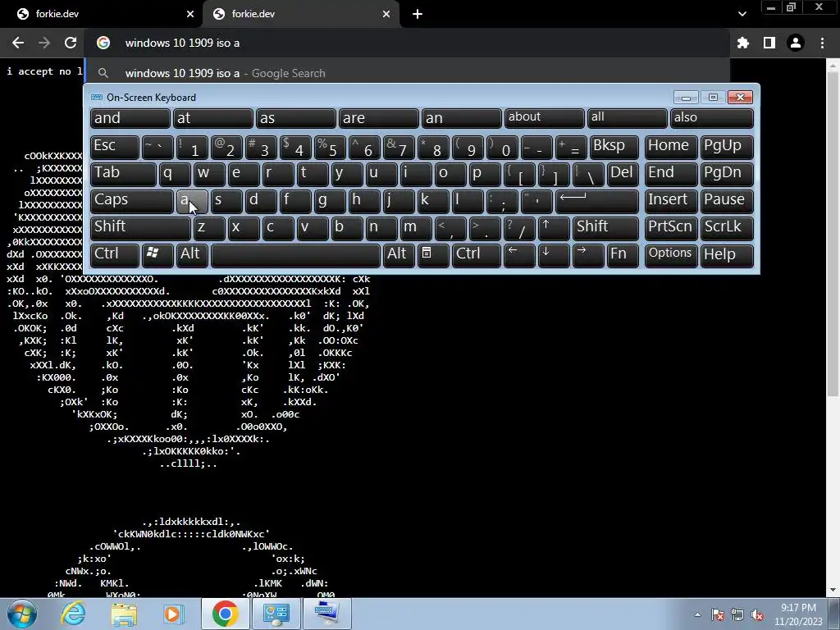Viewport: 840px width, 630px height.
Task: Tap the Enter key arrow
Action: click(597, 201)
